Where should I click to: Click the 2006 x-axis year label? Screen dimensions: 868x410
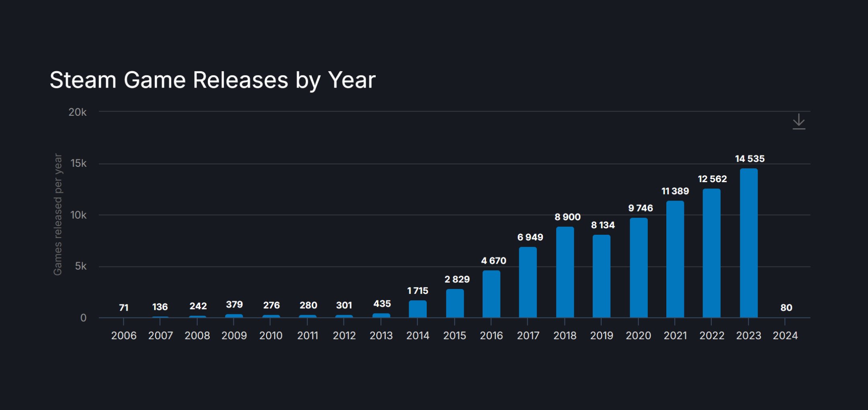coord(124,336)
